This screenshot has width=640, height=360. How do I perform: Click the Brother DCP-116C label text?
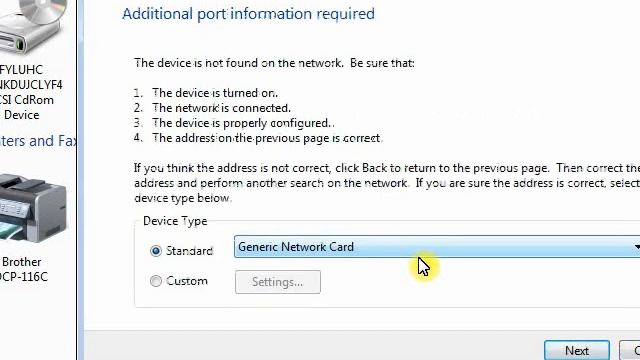[x=22, y=269]
